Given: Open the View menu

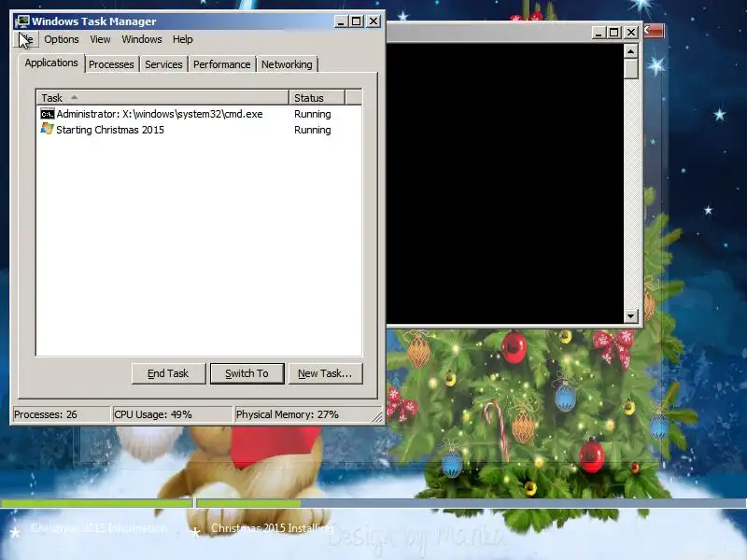Looking at the screenshot, I should 100,39.
